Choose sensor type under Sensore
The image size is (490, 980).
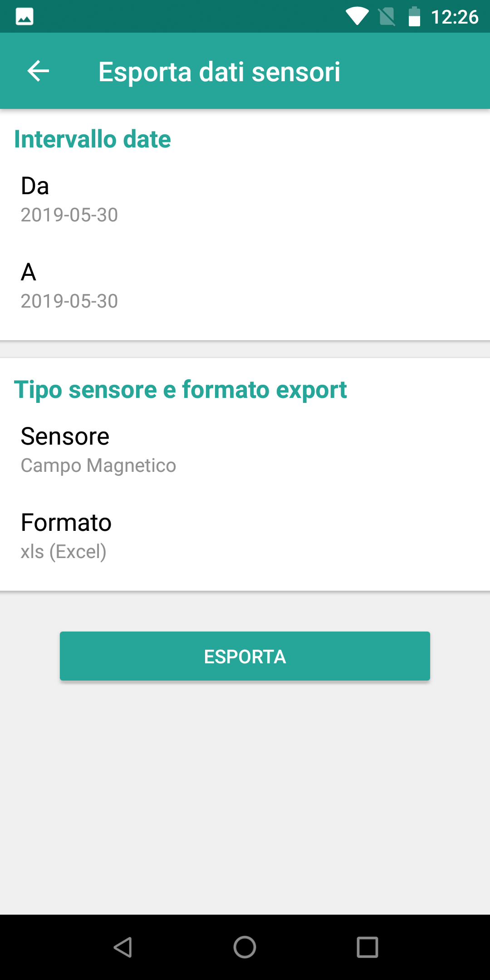[x=245, y=450]
